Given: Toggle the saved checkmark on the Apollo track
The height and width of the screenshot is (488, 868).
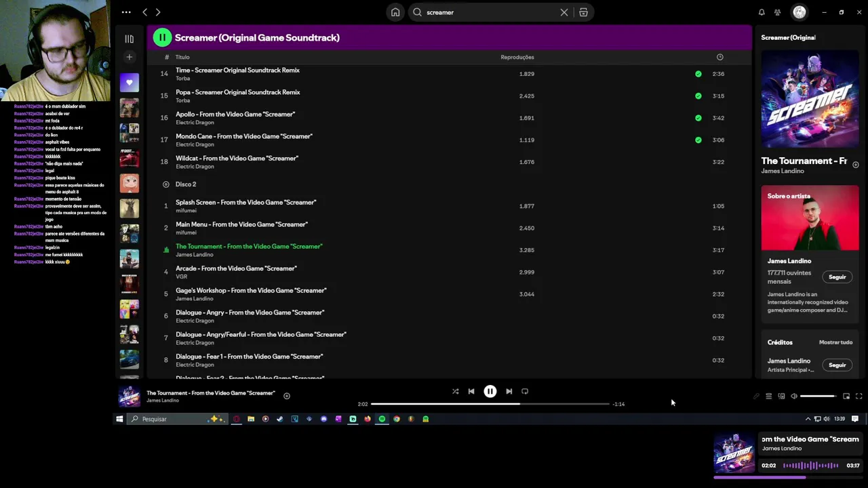Looking at the screenshot, I should coord(698,118).
